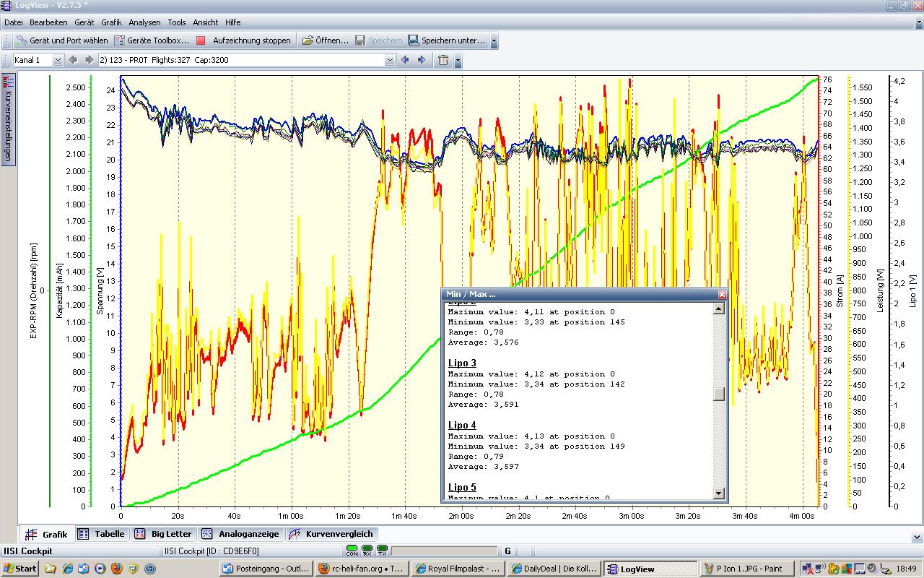Click the Windows Start button

[19, 569]
